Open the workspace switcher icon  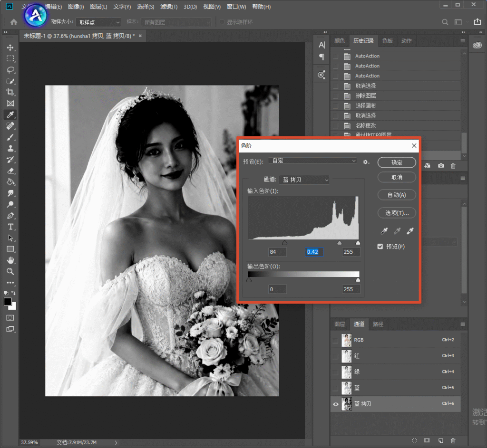(x=458, y=22)
